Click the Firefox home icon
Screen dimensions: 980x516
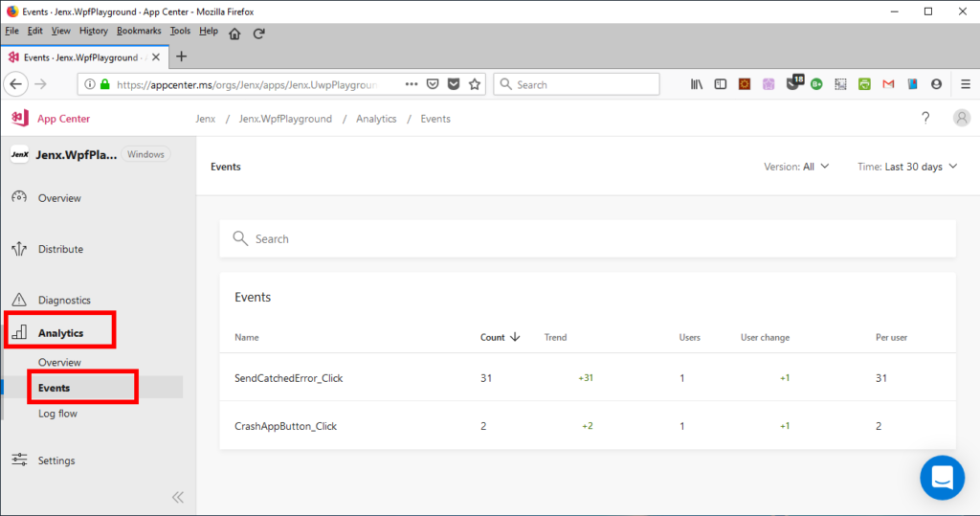(x=234, y=34)
